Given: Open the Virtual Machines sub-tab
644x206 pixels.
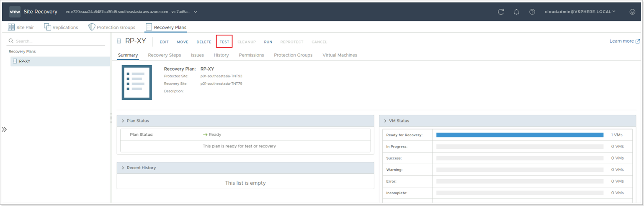Looking at the screenshot, I should click(340, 55).
